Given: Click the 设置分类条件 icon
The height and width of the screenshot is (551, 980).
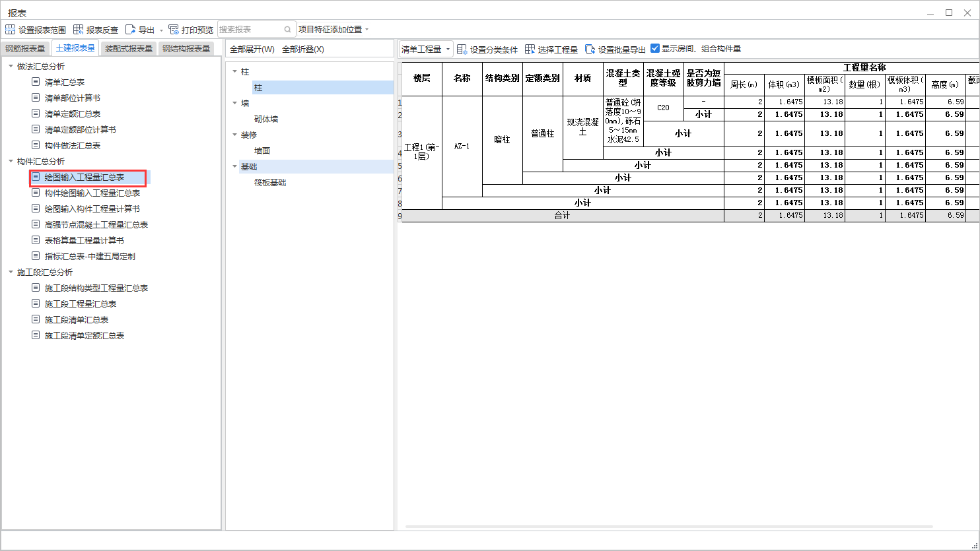Looking at the screenshot, I should 462,49.
